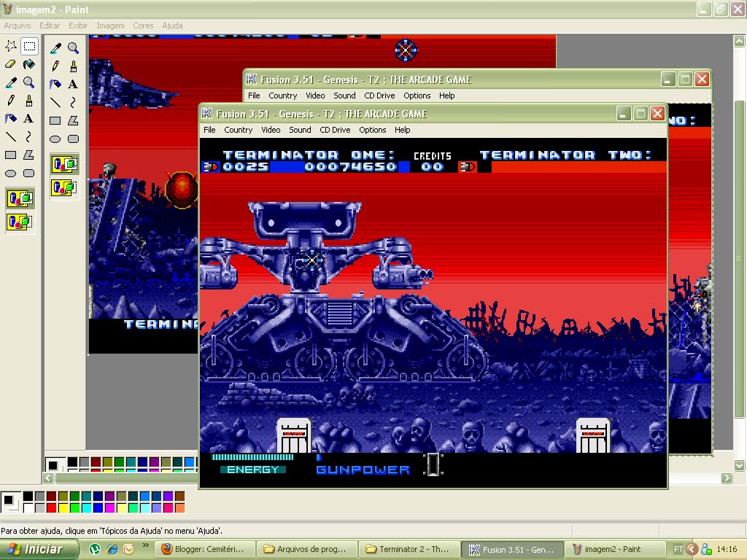Open Paint's Imagem menu
This screenshot has width=747, height=560.
(110, 26)
